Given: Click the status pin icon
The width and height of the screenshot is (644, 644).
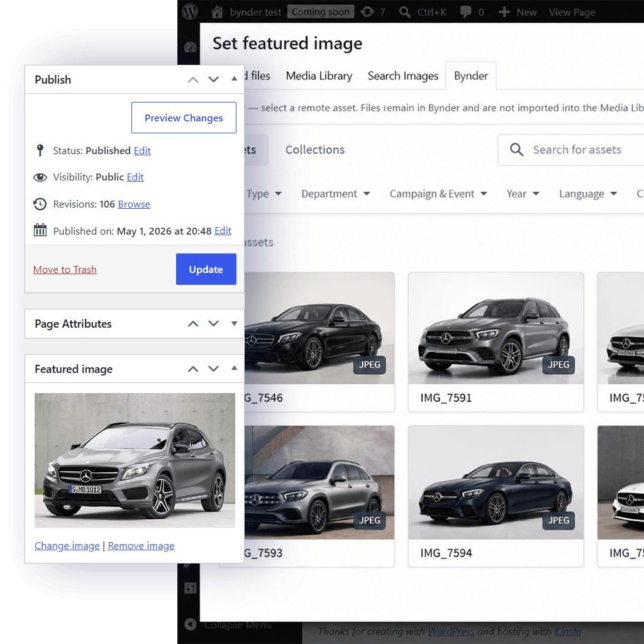Looking at the screenshot, I should pos(40,150).
